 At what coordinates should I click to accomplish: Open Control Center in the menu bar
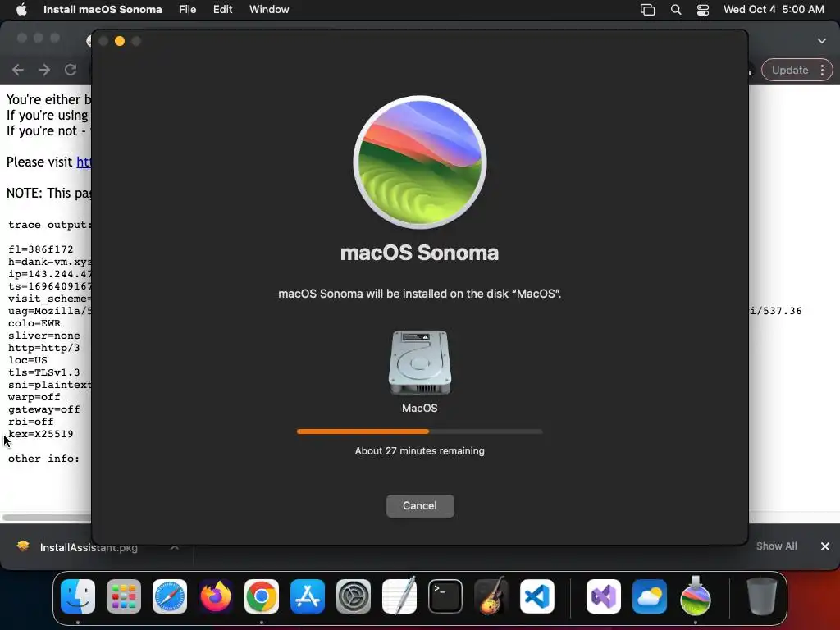point(703,10)
